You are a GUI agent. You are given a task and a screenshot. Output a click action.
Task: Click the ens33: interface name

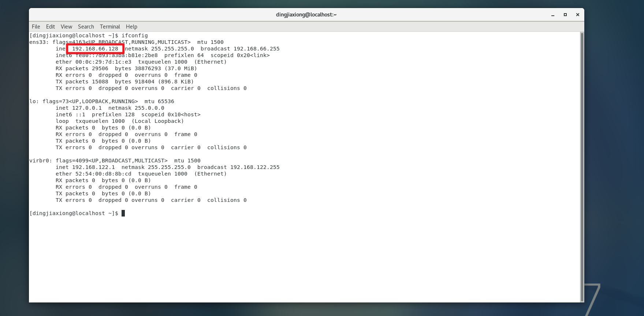pyautogui.click(x=39, y=42)
